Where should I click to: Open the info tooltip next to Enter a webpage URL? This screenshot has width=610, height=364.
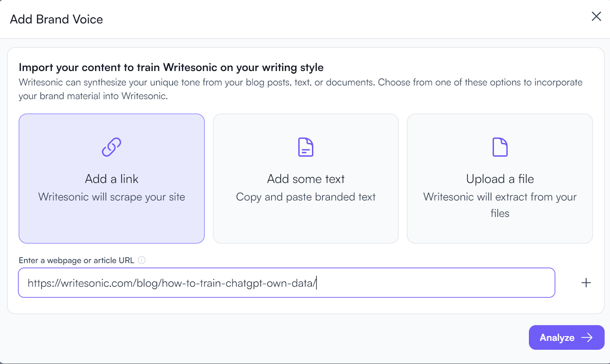[142, 260]
